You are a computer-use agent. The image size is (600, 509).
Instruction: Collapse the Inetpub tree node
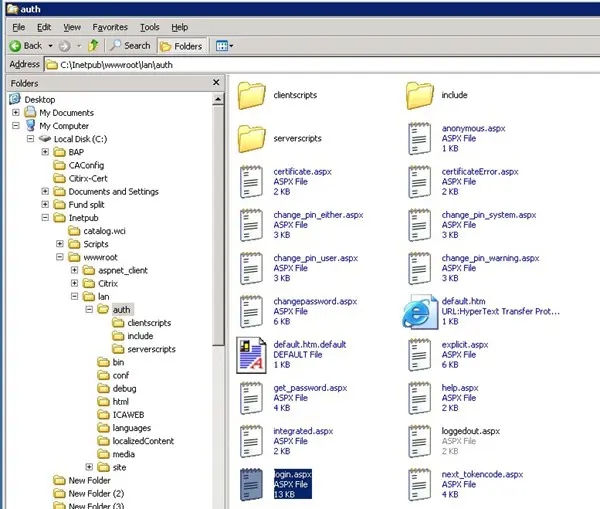46,218
